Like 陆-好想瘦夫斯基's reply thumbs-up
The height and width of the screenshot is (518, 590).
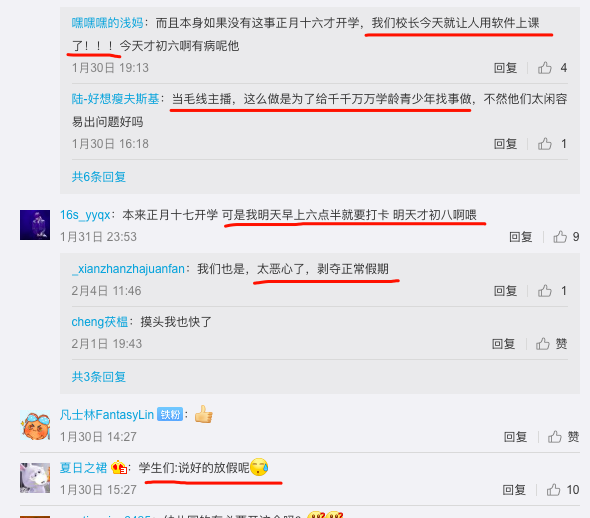(544, 144)
